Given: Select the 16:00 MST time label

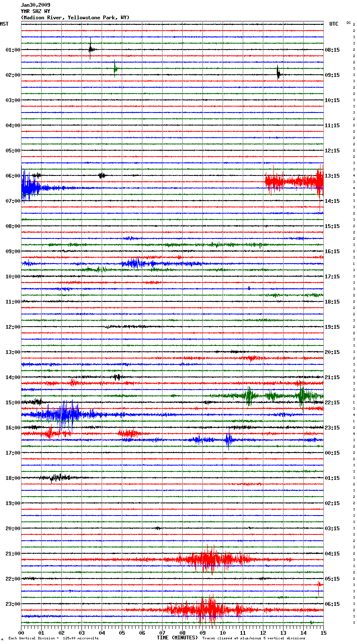Looking at the screenshot, I should pos(13,428).
